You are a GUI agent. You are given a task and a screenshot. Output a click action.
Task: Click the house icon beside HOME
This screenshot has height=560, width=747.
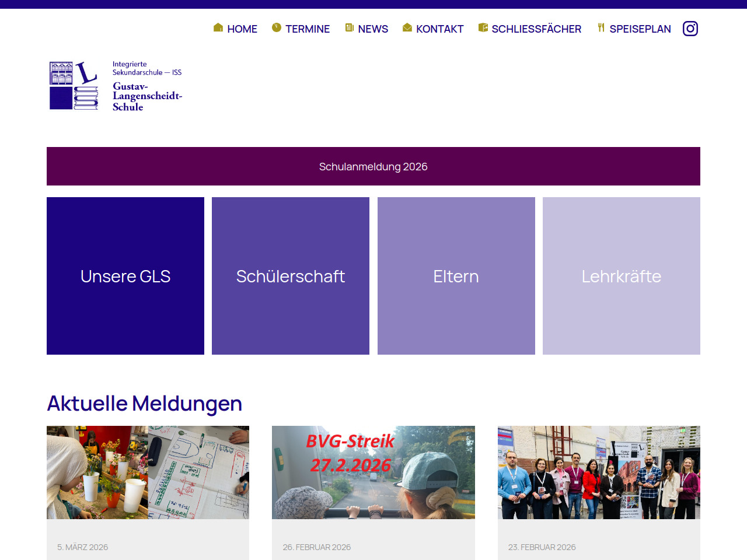(x=218, y=27)
